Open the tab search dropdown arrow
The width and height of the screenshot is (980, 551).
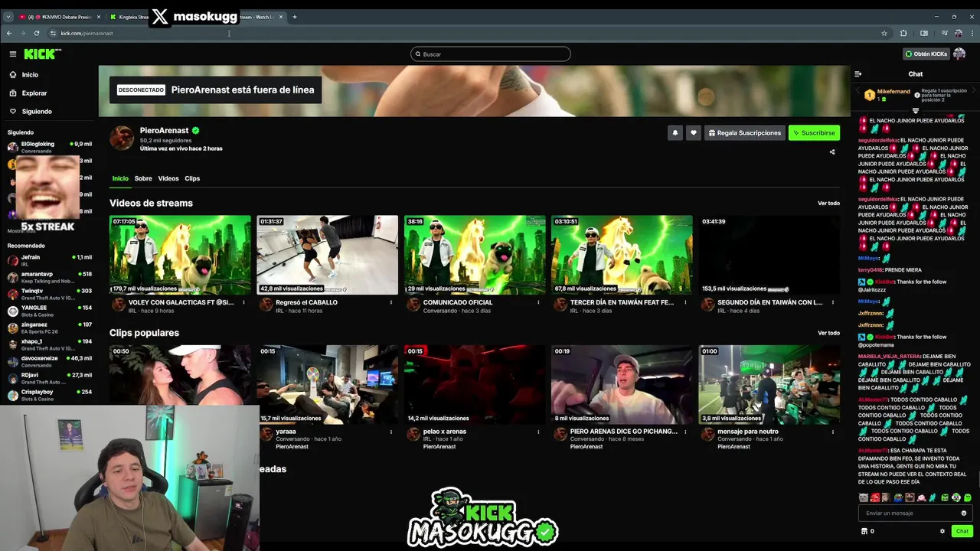8,17
